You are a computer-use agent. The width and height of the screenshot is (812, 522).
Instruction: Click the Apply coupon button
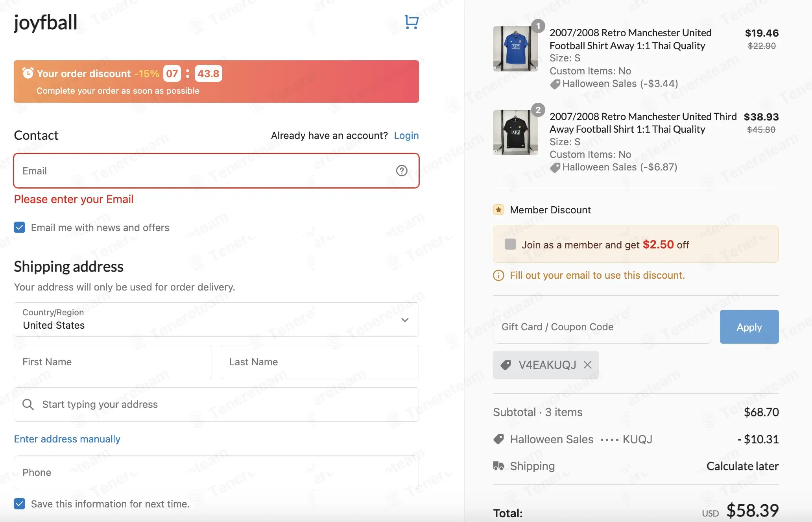tap(749, 327)
